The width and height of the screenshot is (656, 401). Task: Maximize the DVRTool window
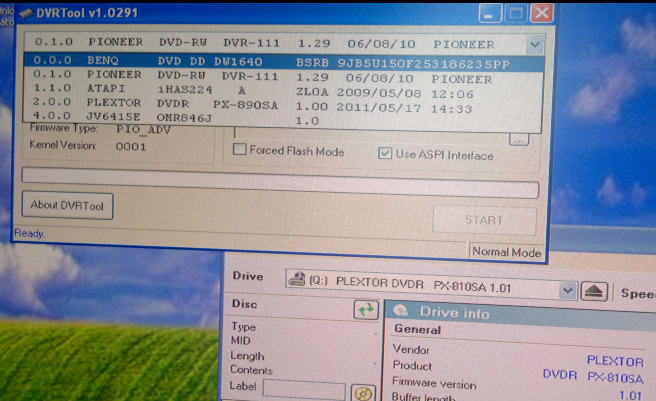[516, 13]
